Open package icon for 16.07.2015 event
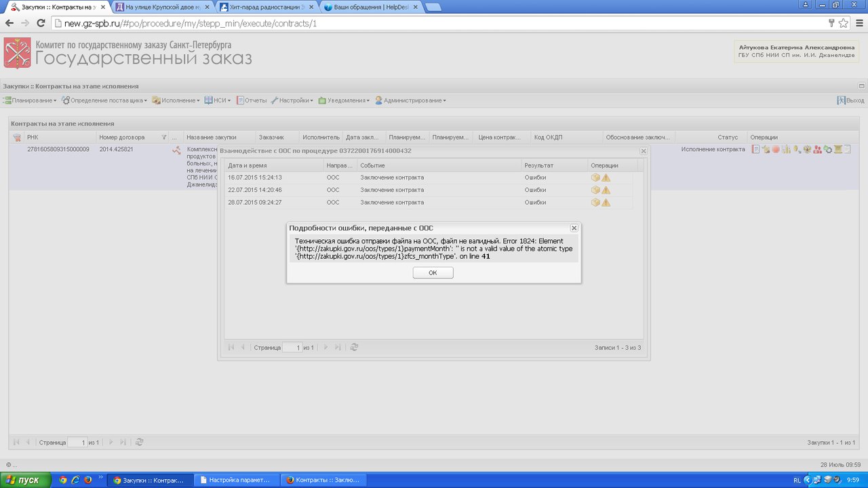This screenshot has height=488, width=868. tap(595, 178)
